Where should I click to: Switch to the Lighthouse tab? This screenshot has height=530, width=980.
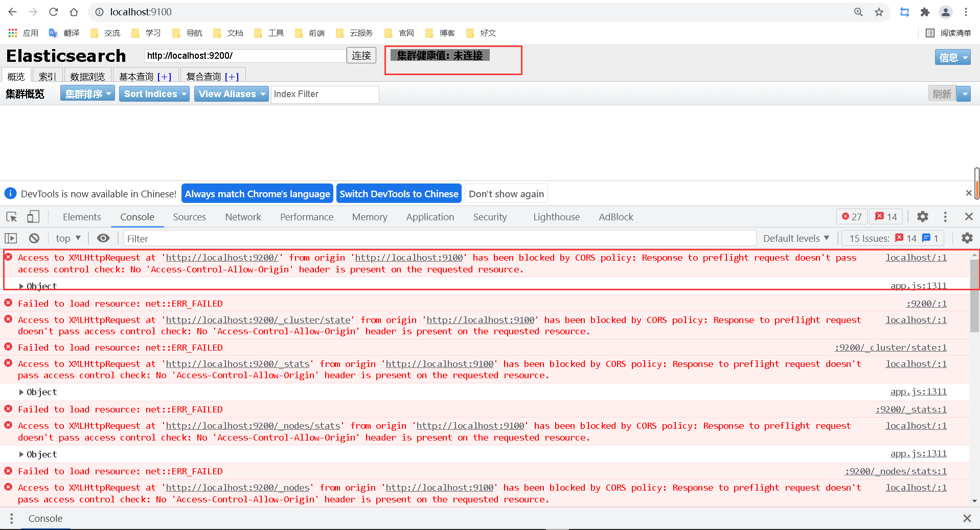tap(556, 217)
